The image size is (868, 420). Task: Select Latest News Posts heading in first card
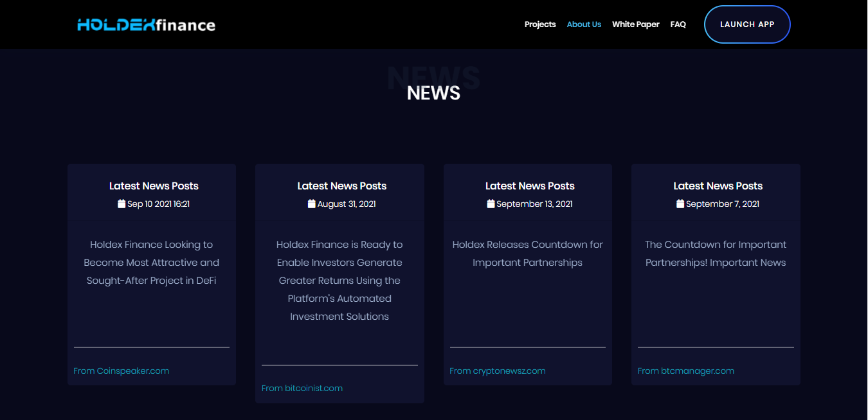pos(154,186)
